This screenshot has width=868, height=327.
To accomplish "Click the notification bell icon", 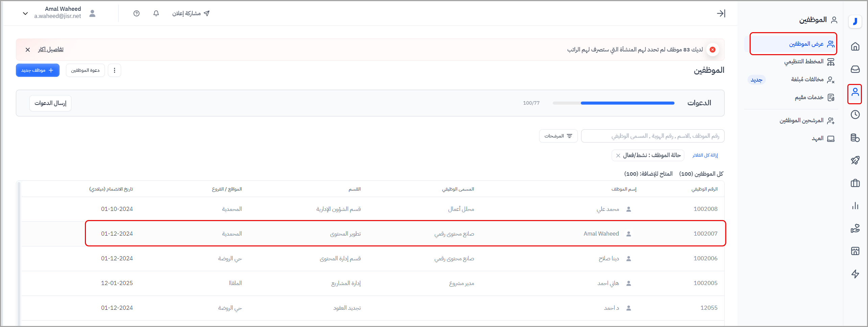I will [156, 14].
